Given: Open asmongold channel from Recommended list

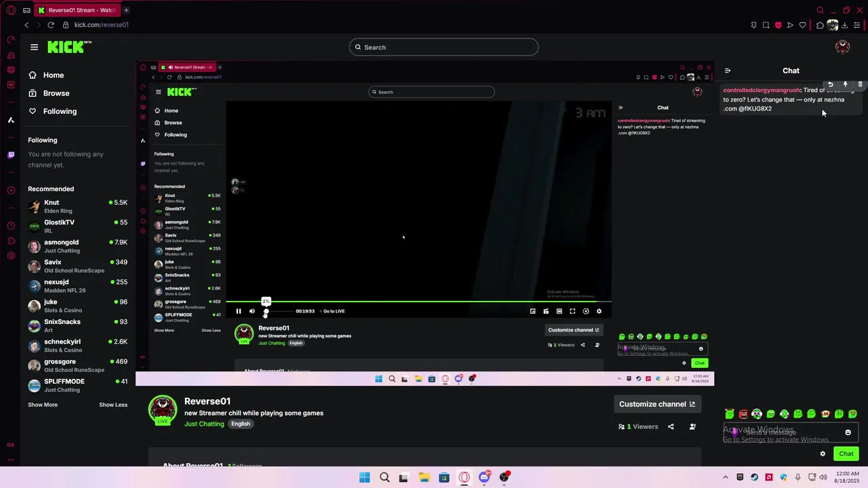Looking at the screenshot, I should [x=77, y=246].
